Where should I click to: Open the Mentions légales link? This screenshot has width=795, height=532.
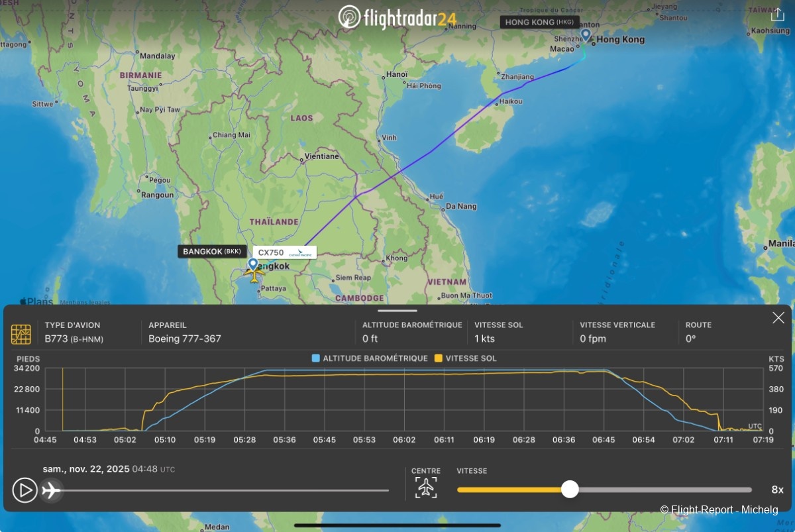tap(85, 303)
